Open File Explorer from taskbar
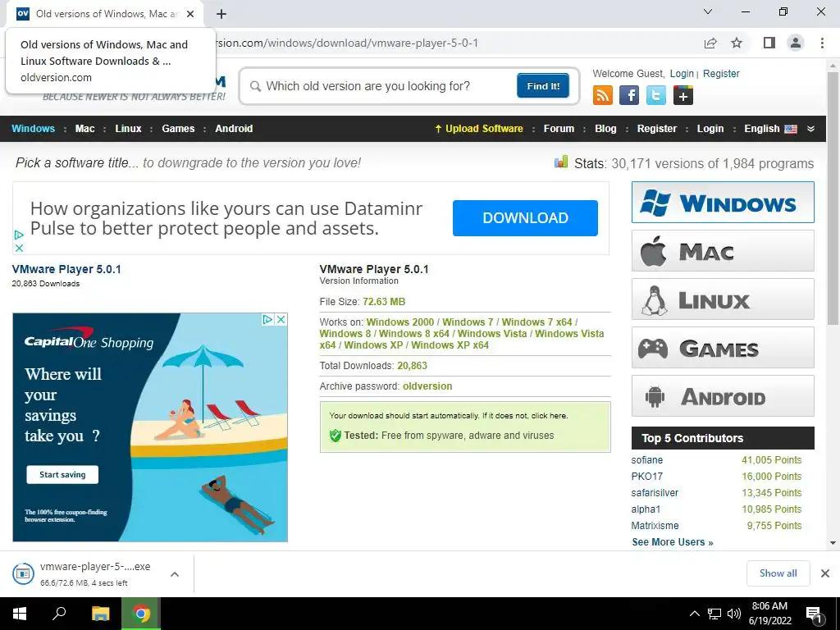Image resolution: width=840 pixels, height=630 pixels. click(100, 614)
